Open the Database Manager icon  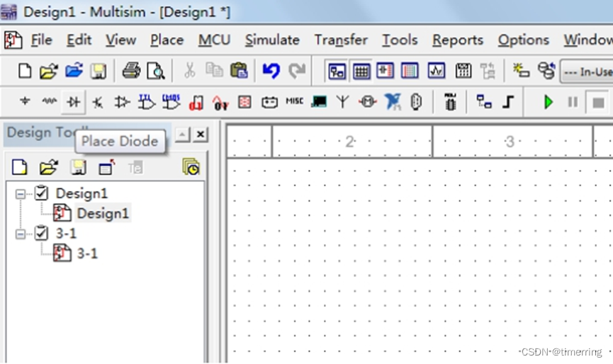[546, 71]
